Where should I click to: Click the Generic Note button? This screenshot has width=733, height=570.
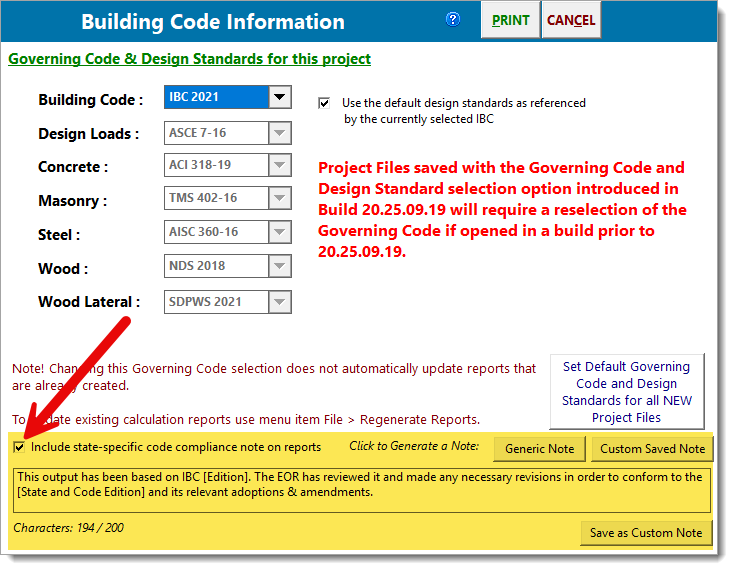point(539,449)
